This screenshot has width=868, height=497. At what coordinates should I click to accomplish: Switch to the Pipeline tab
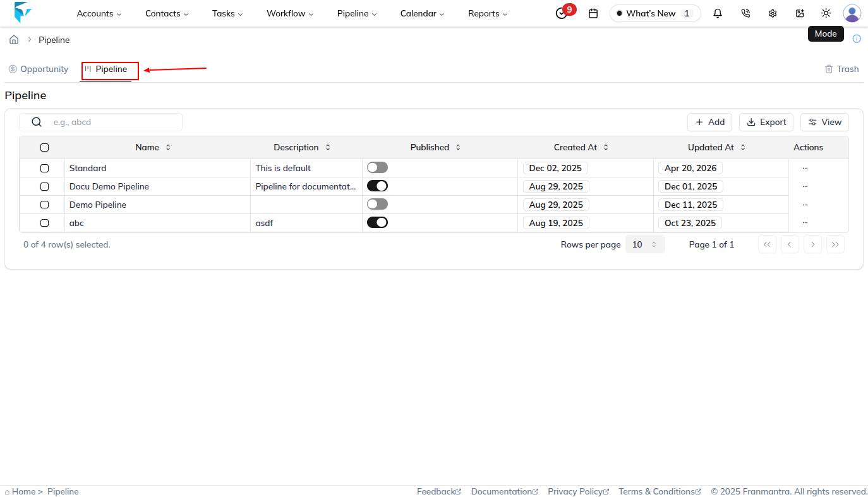click(x=105, y=69)
